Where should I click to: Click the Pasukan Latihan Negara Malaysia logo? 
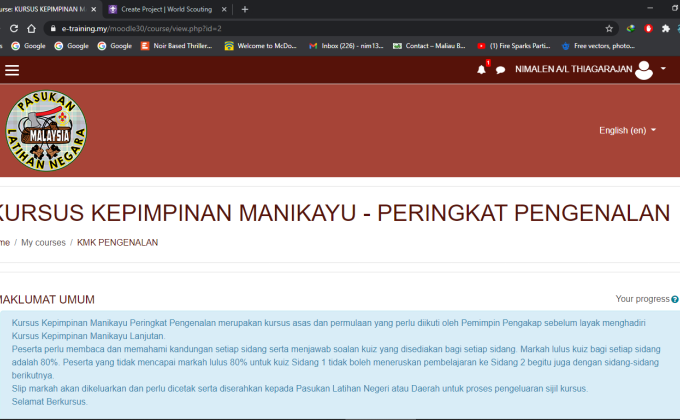(46, 131)
